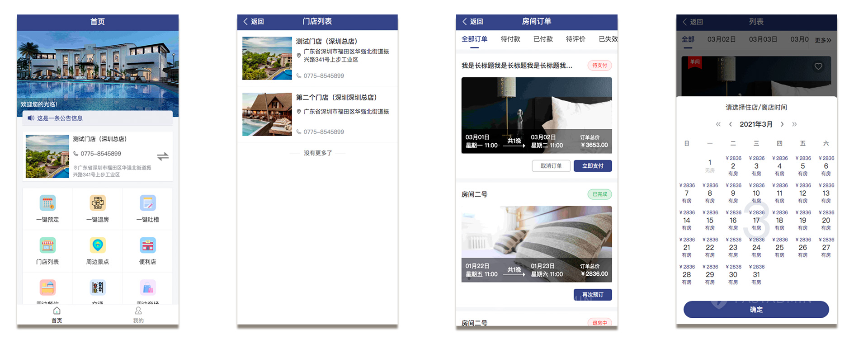
Task: Tap location pin of 第二个门店 in store list
Action: 299,112
